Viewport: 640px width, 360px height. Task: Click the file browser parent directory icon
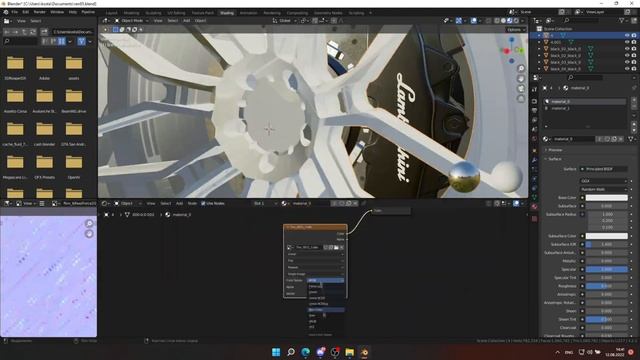click(25, 31)
